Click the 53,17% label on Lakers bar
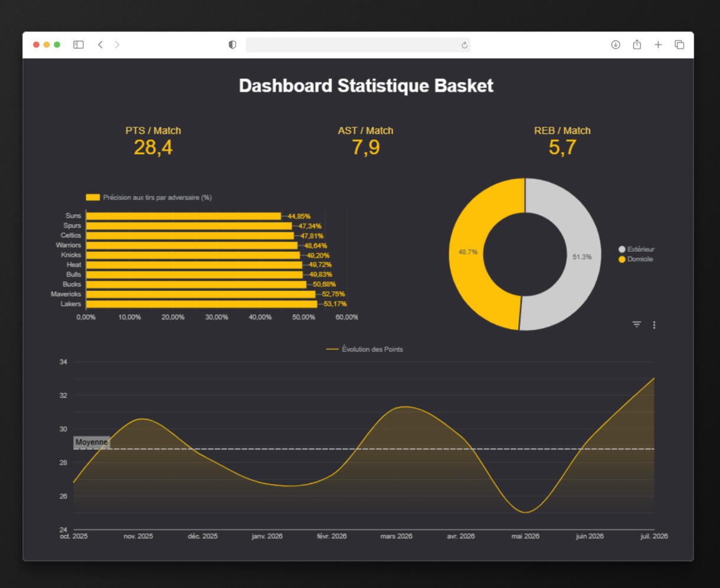This screenshot has height=588, width=720. (x=335, y=304)
